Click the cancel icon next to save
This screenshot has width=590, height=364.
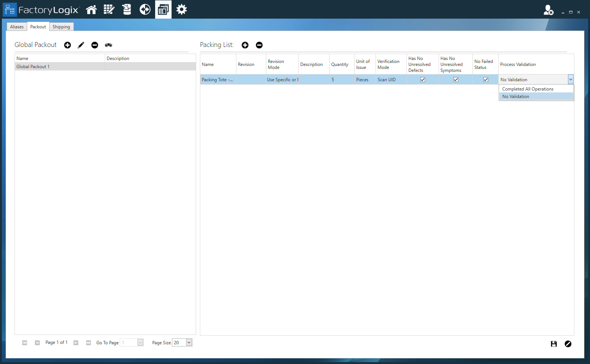568,344
